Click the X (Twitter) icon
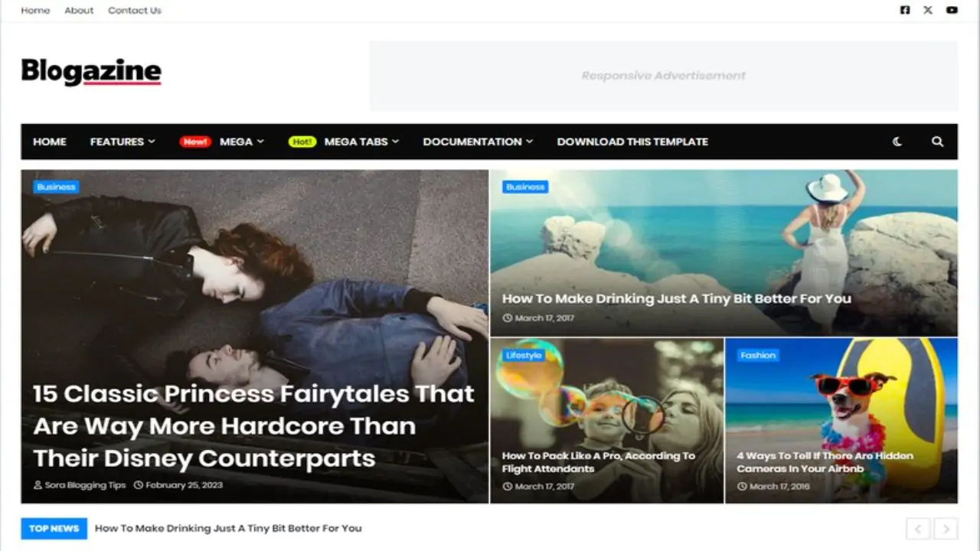Image resolution: width=980 pixels, height=551 pixels. click(x=928, y=10)
